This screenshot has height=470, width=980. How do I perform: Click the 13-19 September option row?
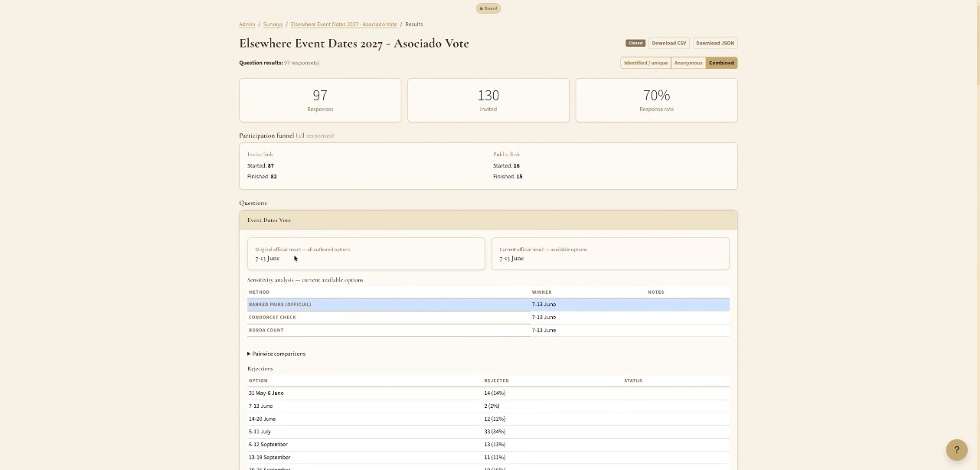(488, 457)
